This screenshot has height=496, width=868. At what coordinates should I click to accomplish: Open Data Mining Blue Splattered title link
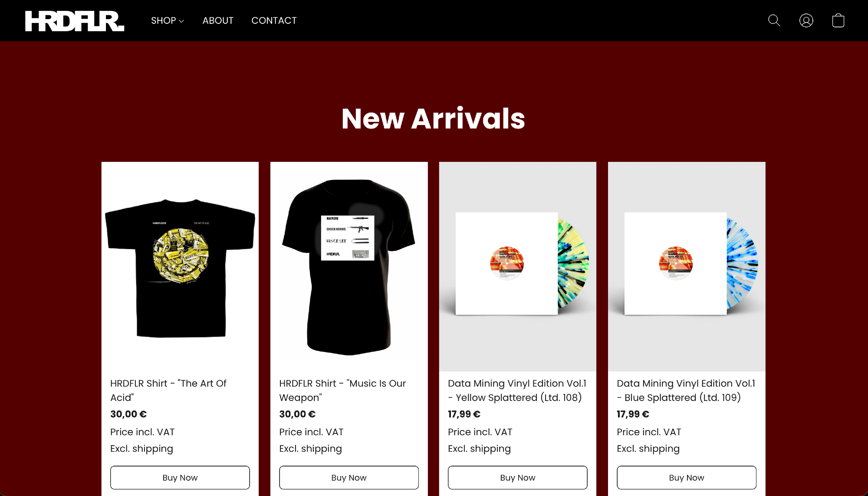[x=686, y=391]
